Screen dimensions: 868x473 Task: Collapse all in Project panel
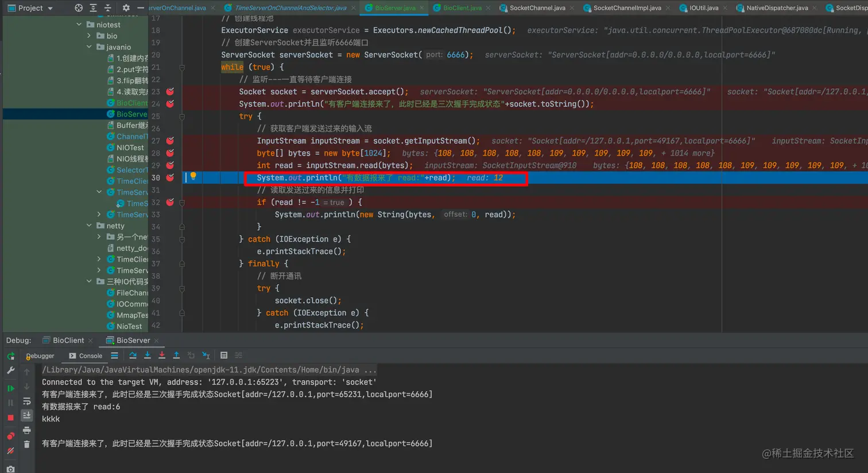click(108, 8)
